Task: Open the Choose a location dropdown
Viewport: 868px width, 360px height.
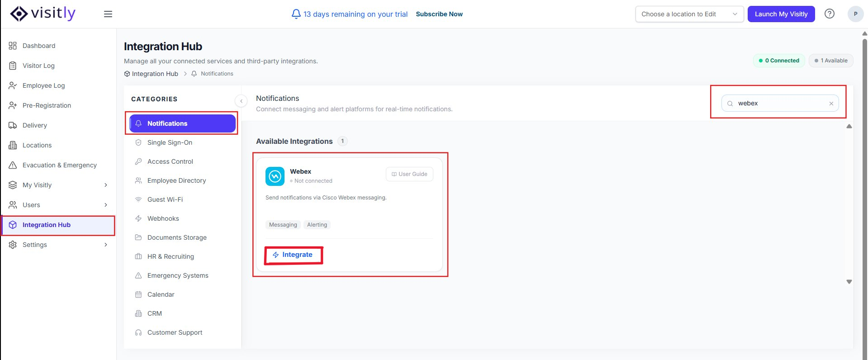Action: coord(689,14)
